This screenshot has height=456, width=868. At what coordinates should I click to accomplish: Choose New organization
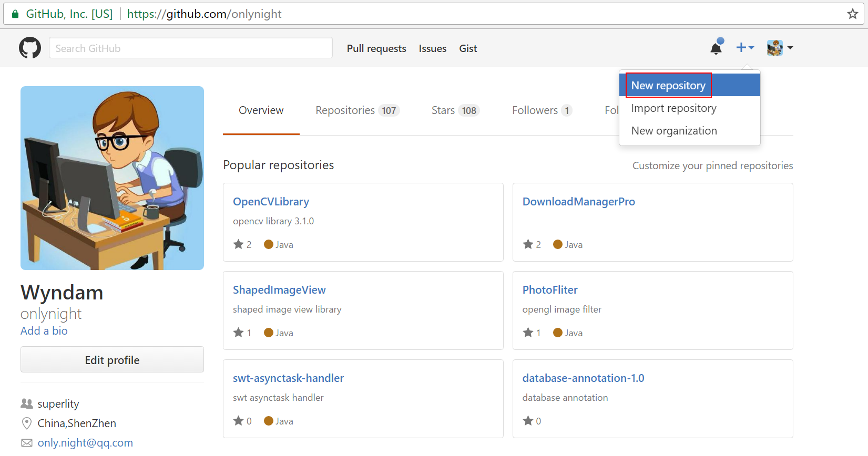(x=690, y=130)
